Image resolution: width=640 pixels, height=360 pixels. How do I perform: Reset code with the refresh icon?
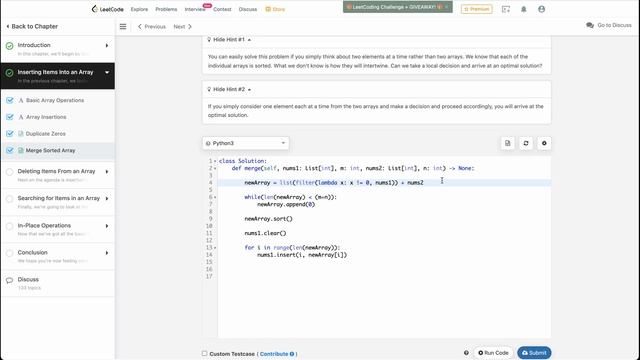tap(526, 143)
